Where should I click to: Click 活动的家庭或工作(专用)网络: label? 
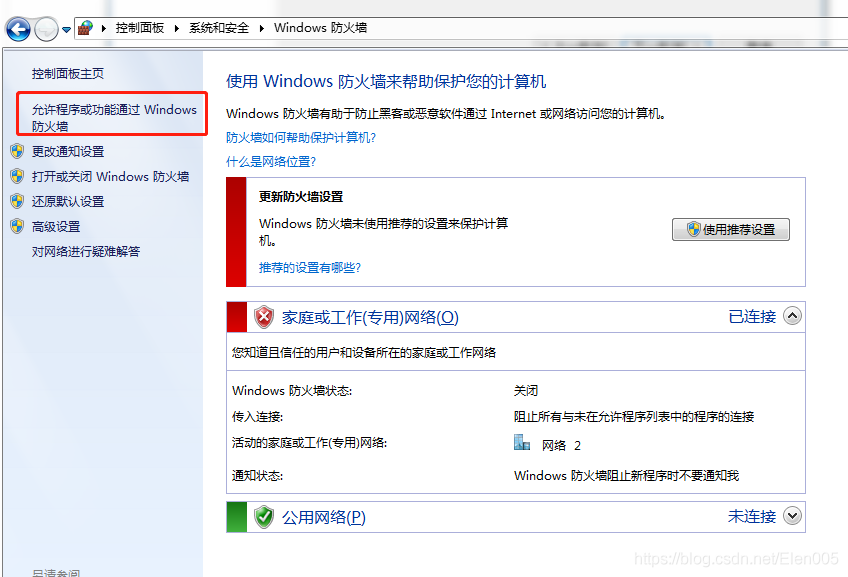[309, 442]
